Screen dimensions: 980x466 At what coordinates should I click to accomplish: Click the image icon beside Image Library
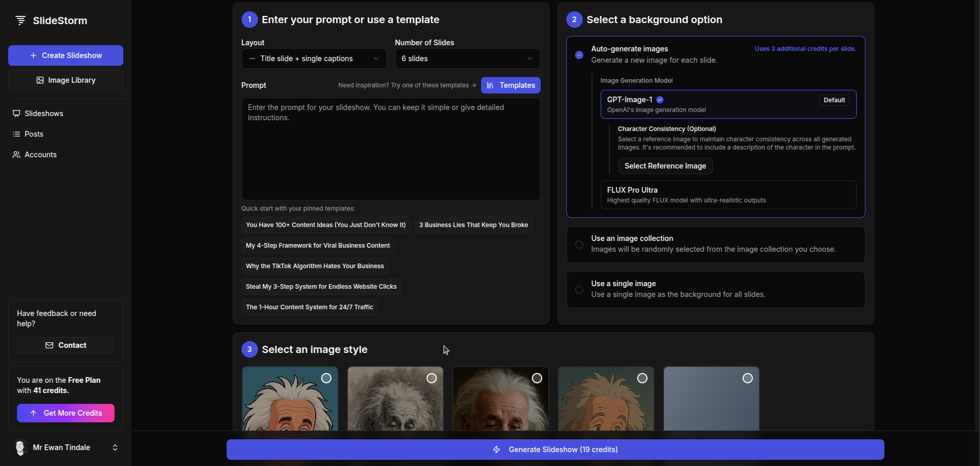tap(40, 80)
